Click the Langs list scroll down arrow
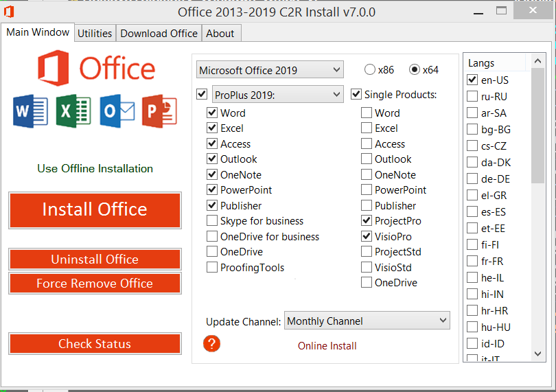The height and width of the screenshot is (392, 556). [537, 354]
